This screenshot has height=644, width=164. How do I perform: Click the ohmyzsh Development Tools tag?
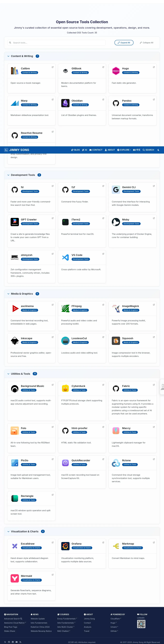click(30, 259)
